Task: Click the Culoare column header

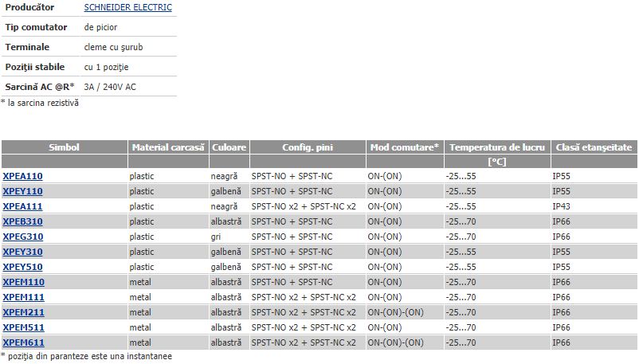Action: pyautogui.click(x=229, y=147)
